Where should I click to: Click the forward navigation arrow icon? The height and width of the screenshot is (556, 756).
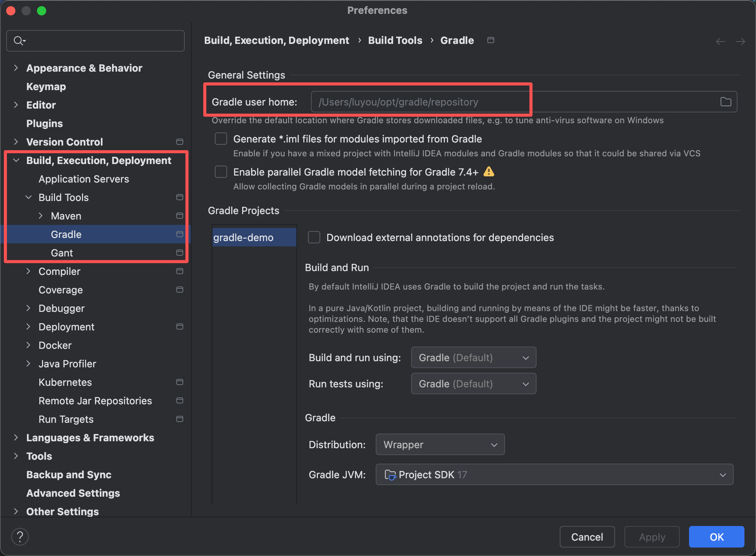(740, 41)
